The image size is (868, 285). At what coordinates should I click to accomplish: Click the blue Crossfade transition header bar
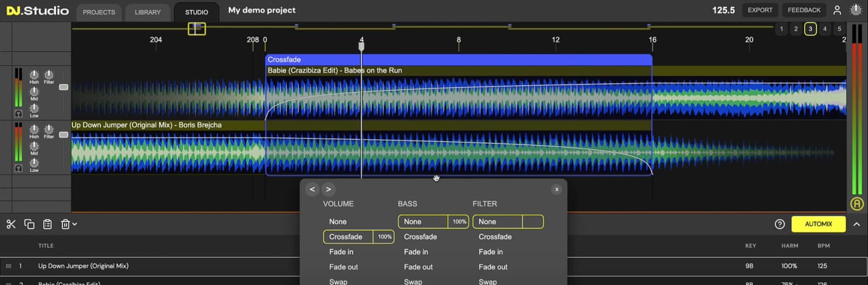[458, 59]
